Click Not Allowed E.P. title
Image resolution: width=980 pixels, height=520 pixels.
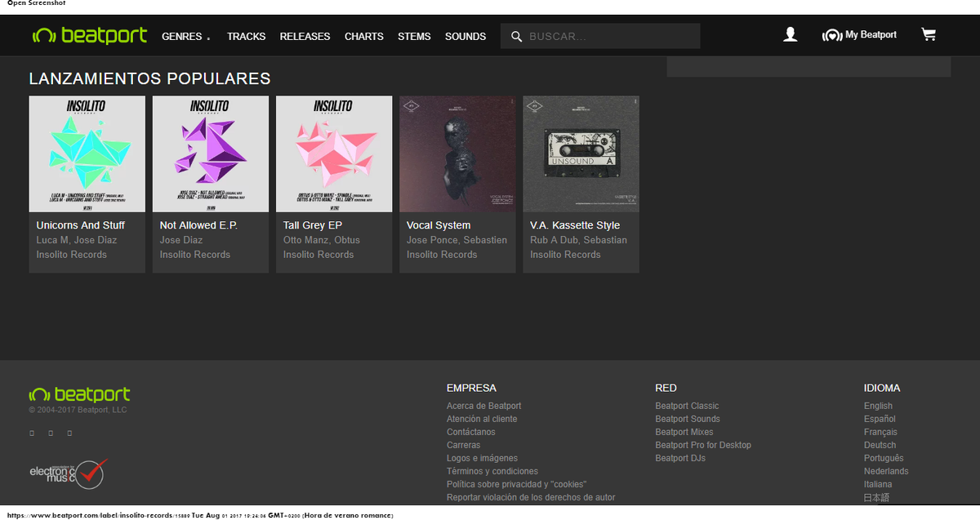coord(198,225)
